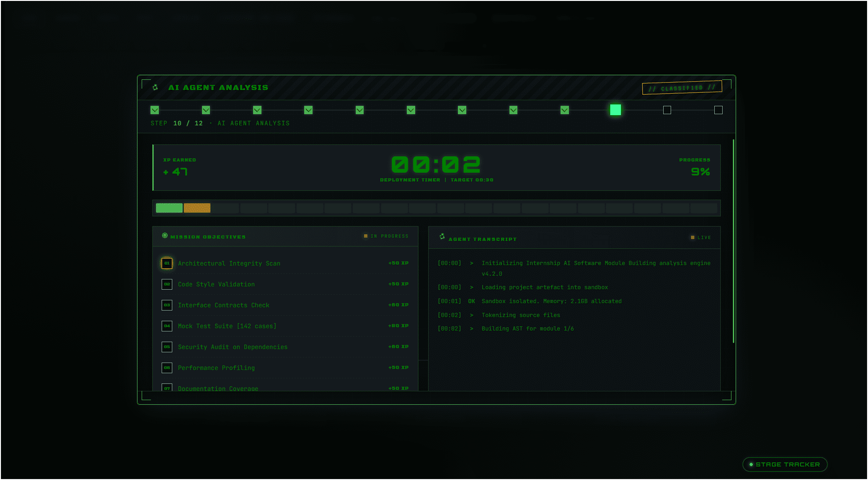Screen dimensions: 868x480
Task: Click the Live indicator in transcript header
Action: (x=701, y=238)
